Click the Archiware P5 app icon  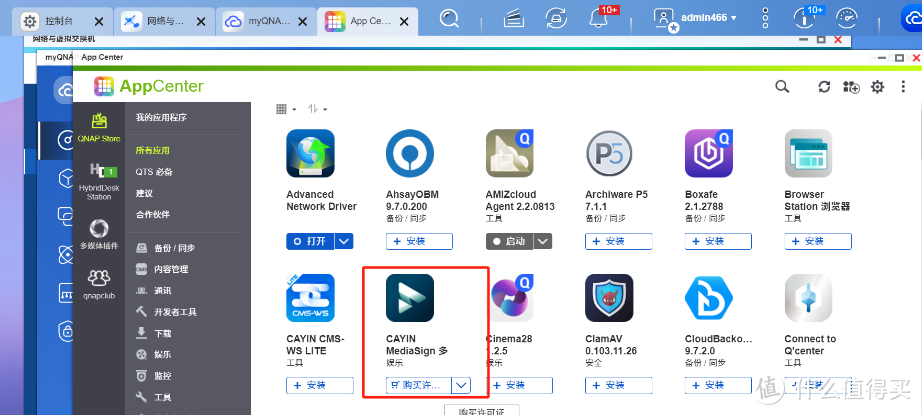[609, 153]
